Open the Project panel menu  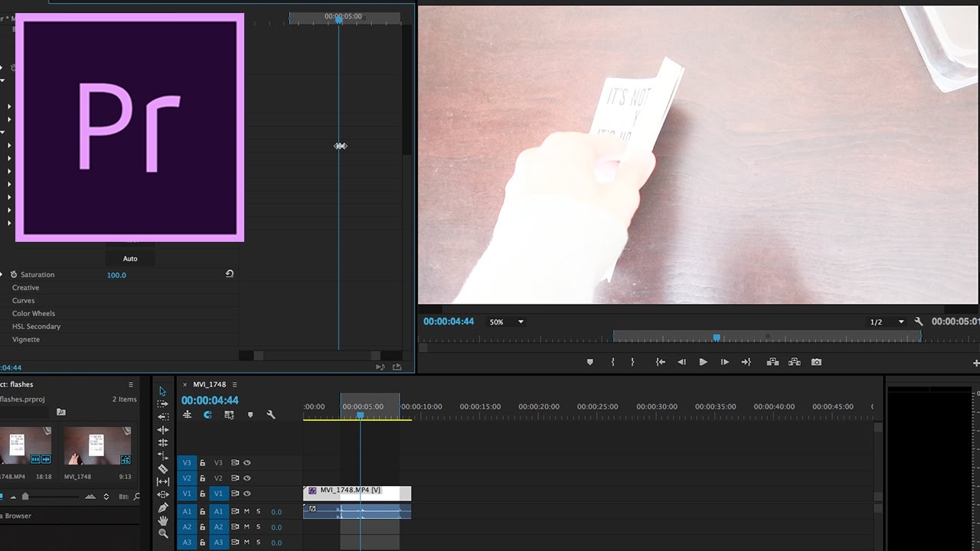[131, 384]
